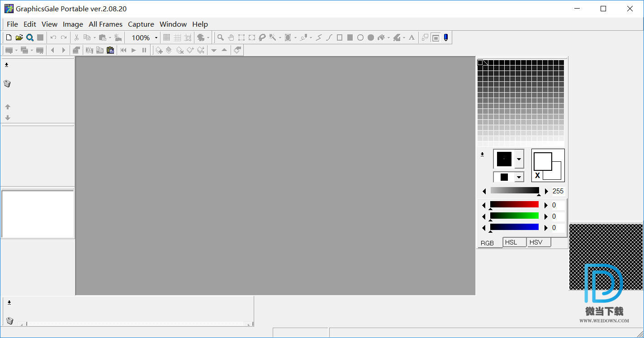The width and height of the screenshot is (644, 338).
Task: Click the Undo arrow icon
Action: (53, 38)
